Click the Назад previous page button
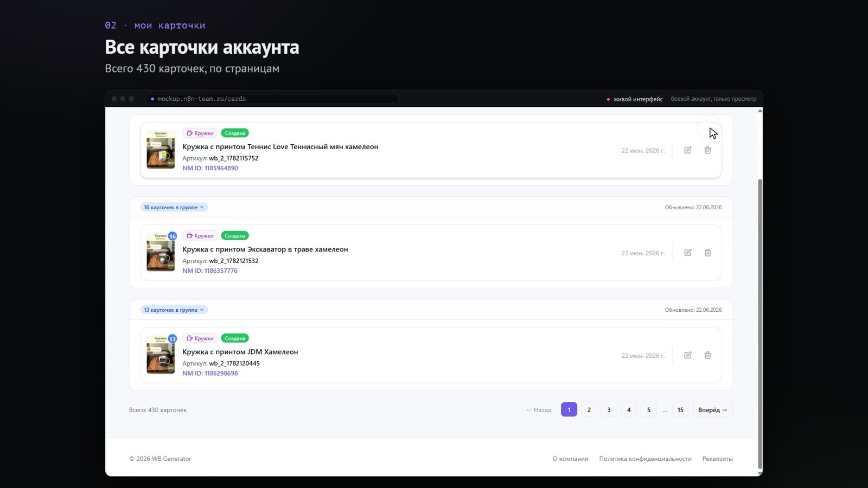Image resolution: width=868 pixels, height=488 pixels. pos(539,409)
